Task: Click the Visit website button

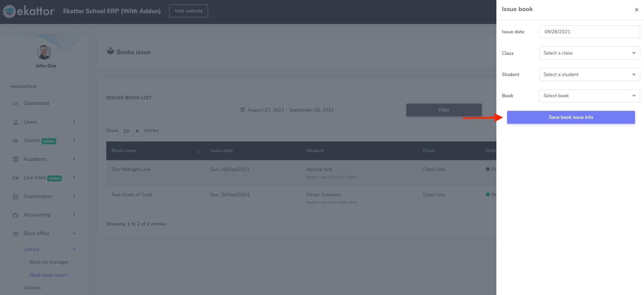Action: click(188, 11)
